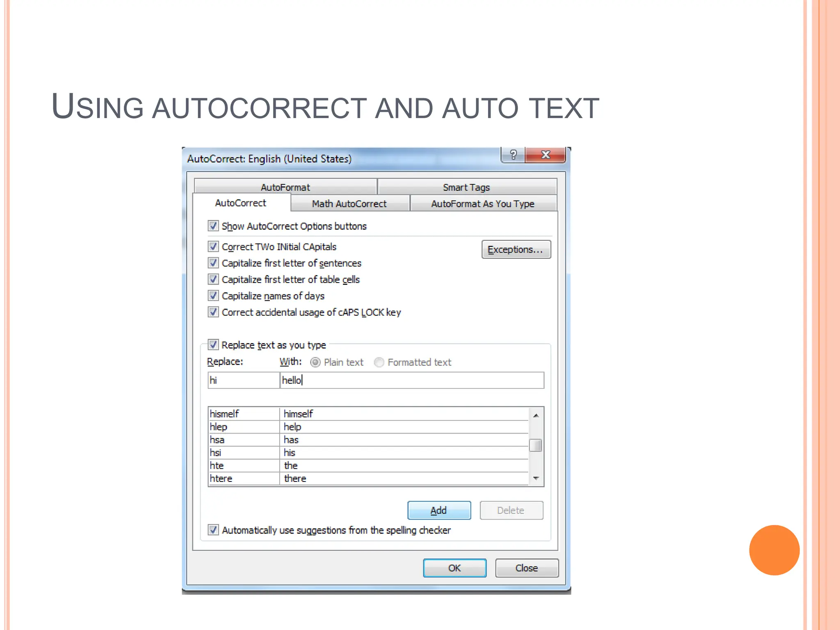
Task: Select the Plain text radio button
Action: point(315,362)
